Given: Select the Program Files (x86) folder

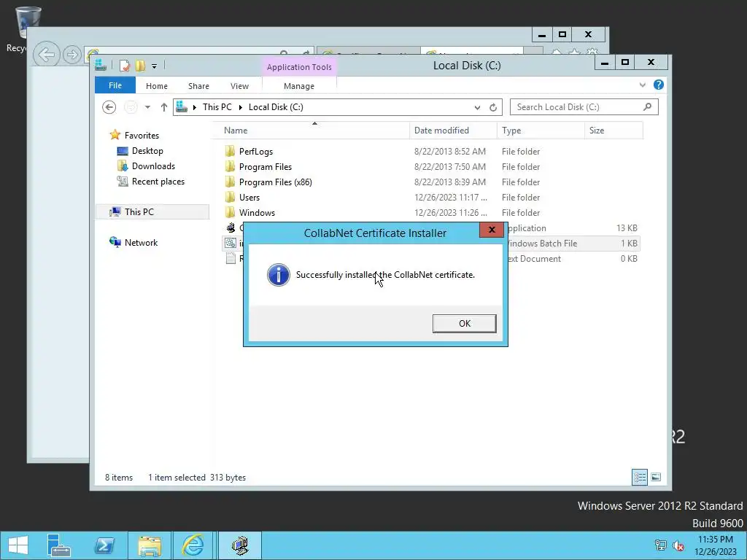Looking at the screenshot, I should pos(275,182).
